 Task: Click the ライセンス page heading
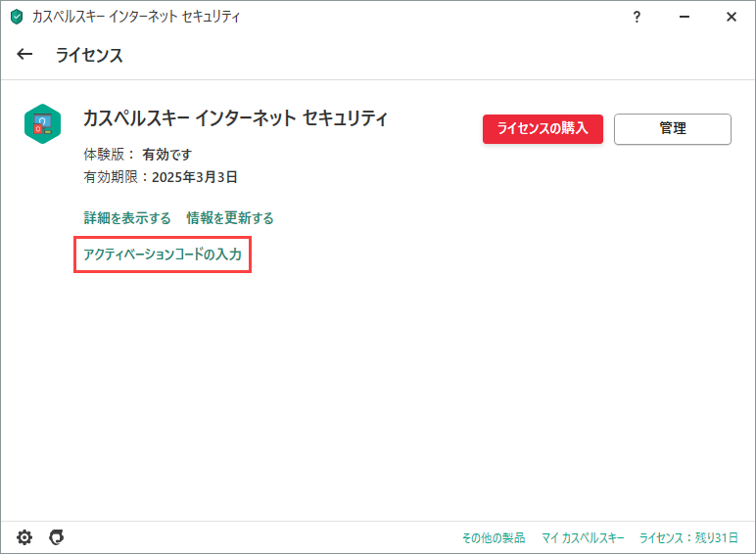[89, 55]
